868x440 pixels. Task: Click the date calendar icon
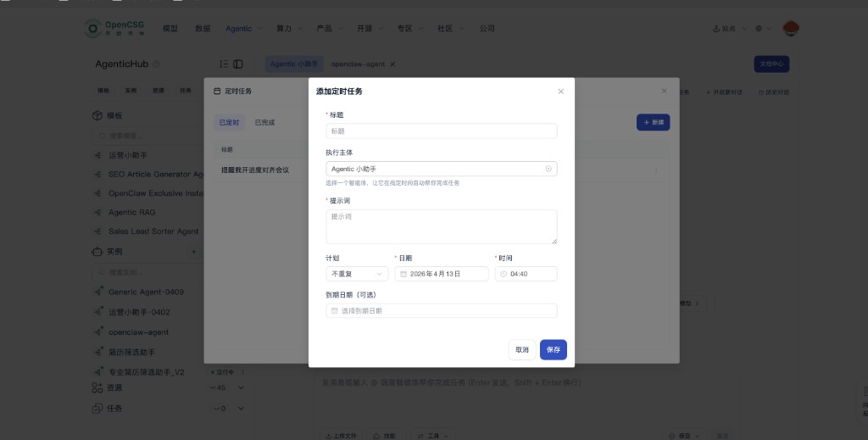(403, 274)
